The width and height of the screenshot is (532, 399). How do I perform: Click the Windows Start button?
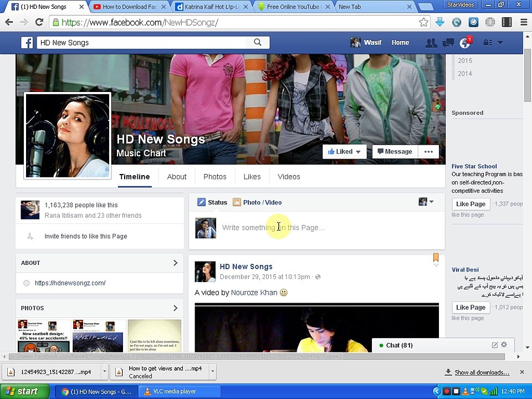point(24,392)
